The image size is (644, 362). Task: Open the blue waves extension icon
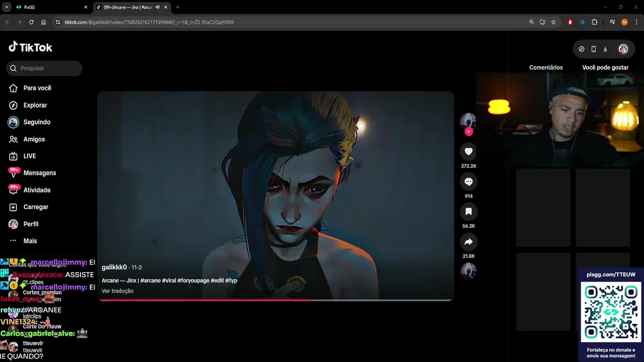tap(582, 22)
